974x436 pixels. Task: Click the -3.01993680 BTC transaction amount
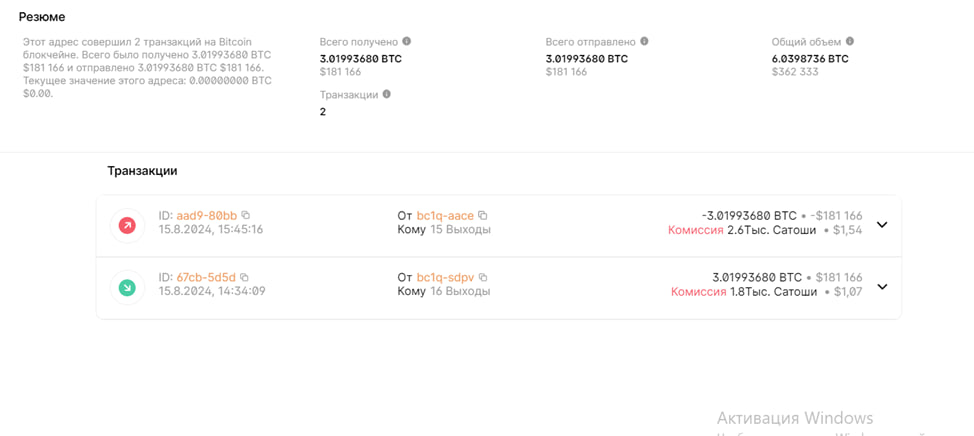point(749,216)
